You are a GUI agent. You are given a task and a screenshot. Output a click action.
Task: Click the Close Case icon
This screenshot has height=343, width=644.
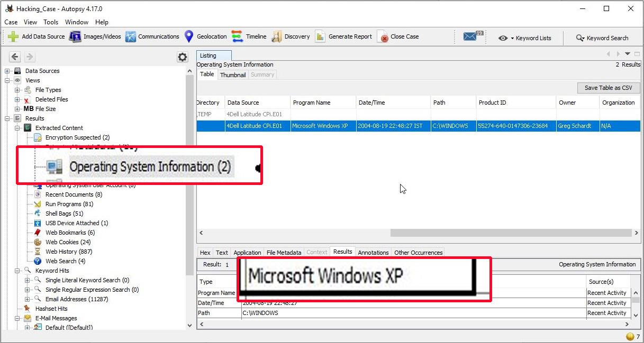[x=382, y=36]
